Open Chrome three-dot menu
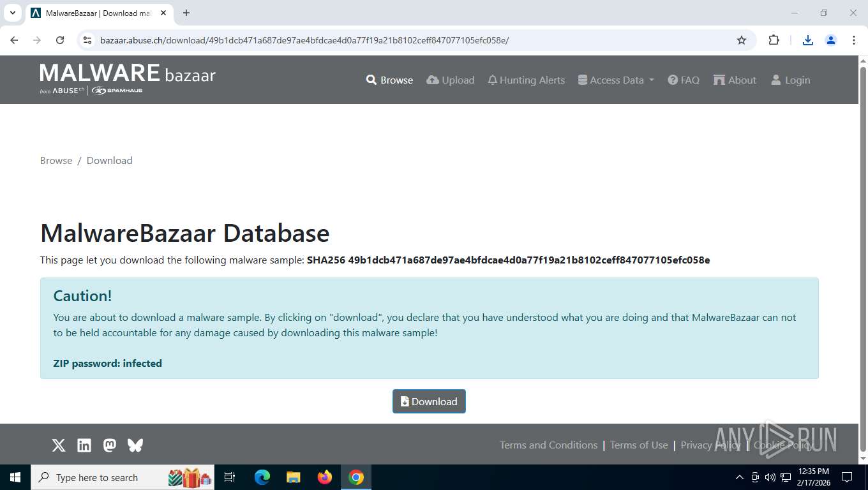This screenshot has height=490, width=868. coord(854,40)
